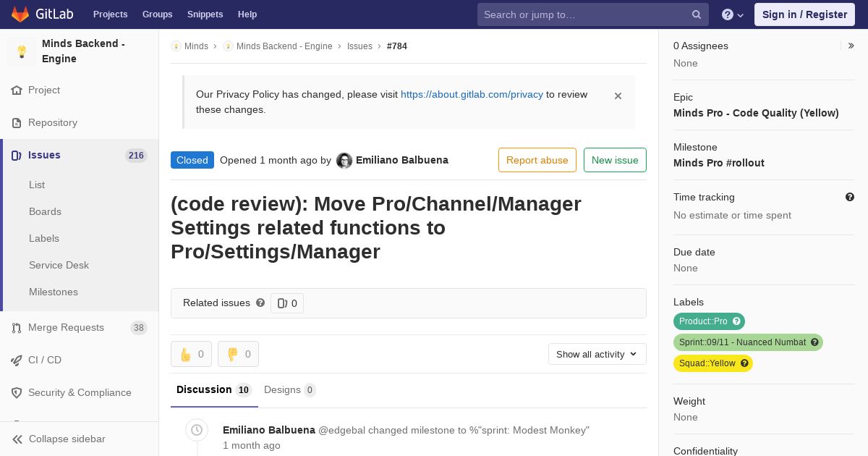Switch to the Discussion tab

click(213, 389)
